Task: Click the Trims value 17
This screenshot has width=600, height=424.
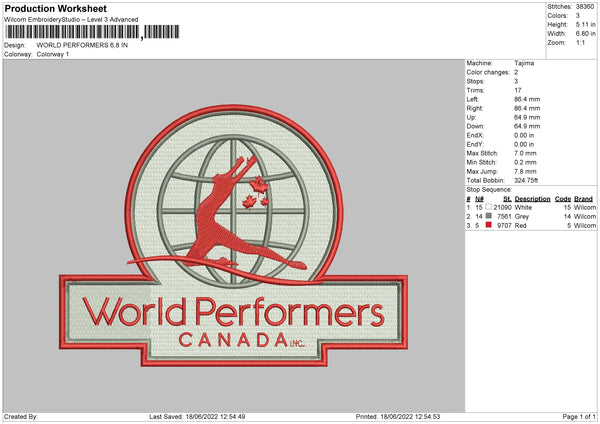Action: 518,90
